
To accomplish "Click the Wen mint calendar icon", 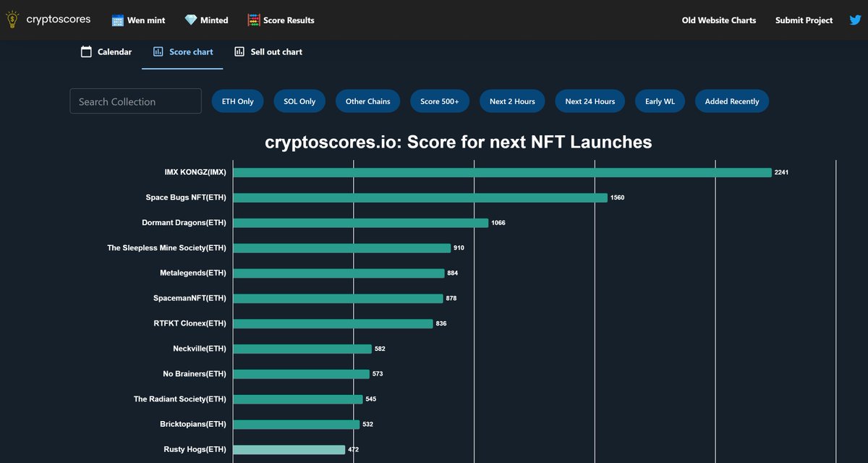I will (x=118, y=20).
